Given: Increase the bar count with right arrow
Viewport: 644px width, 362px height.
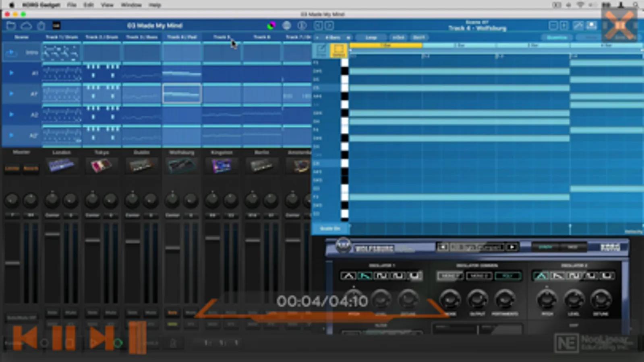Looking at the screenshot, I should [348, 37].
